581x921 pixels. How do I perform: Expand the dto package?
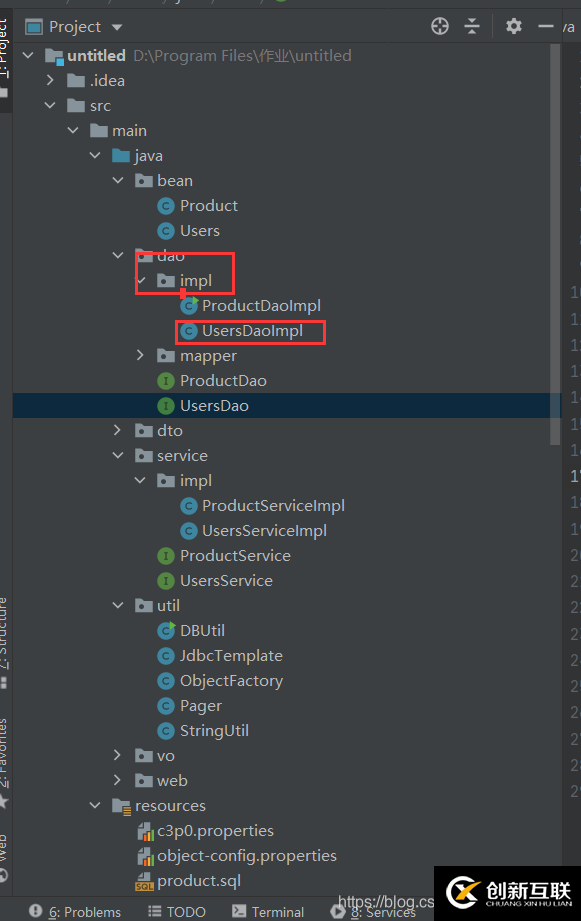tap(117, 431)
